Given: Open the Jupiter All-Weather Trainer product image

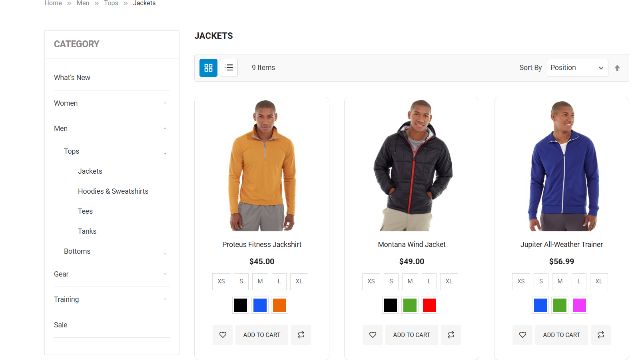Looking at the screenshot, I should [x=561, y=165].
